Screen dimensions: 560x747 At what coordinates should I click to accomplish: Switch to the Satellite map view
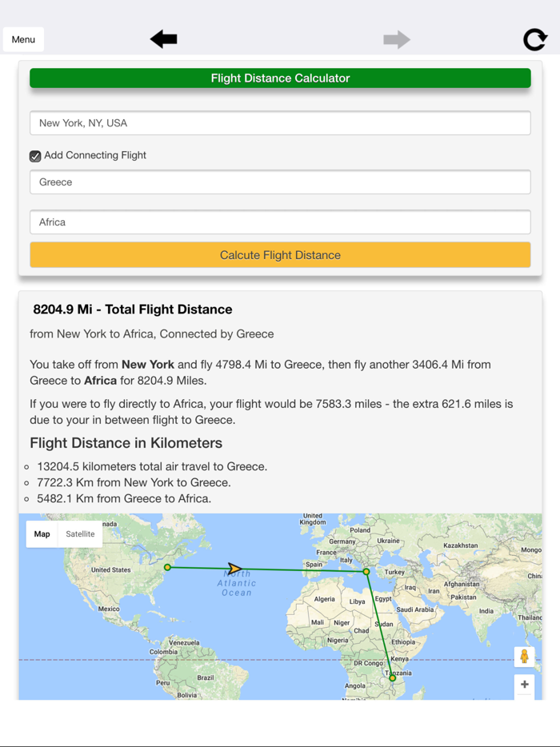point(79,533)
